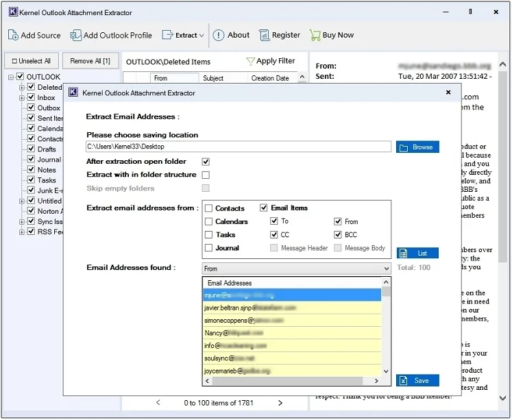Click the List button
Screen dimensions: 512x420
point(417,253)
